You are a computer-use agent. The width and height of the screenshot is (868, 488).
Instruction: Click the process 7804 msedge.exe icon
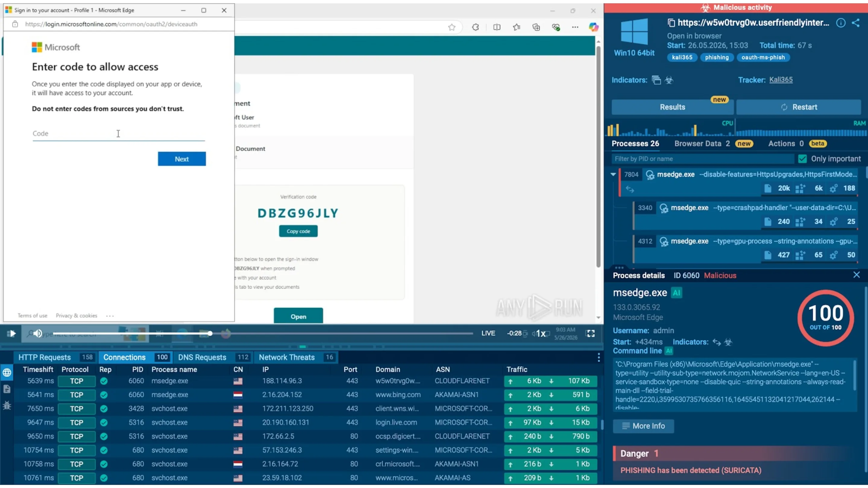650,175
